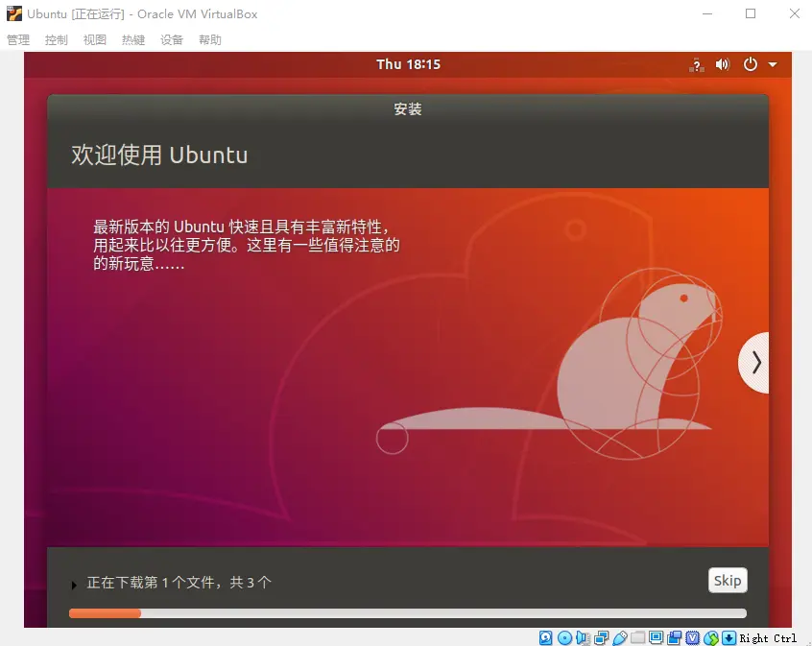This screenshot has height=646, width=812.
Task: Open the USB devices status icon
Action: [619, 637]
